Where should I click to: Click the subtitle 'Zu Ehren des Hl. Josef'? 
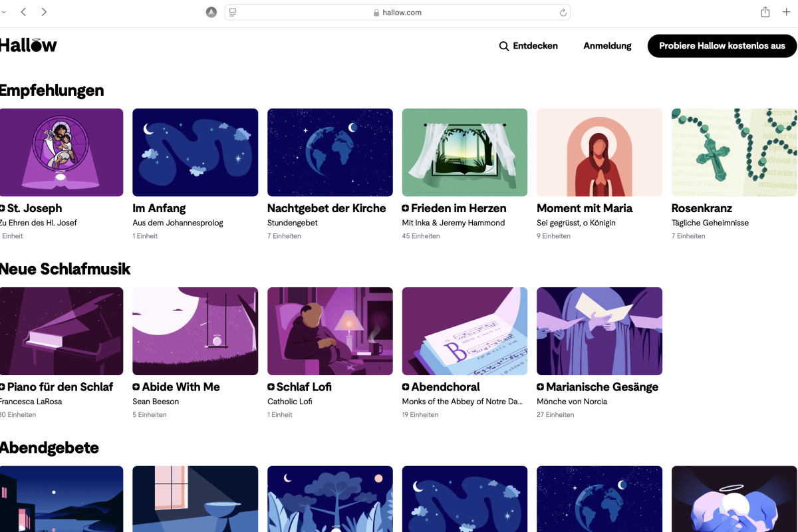38,223
